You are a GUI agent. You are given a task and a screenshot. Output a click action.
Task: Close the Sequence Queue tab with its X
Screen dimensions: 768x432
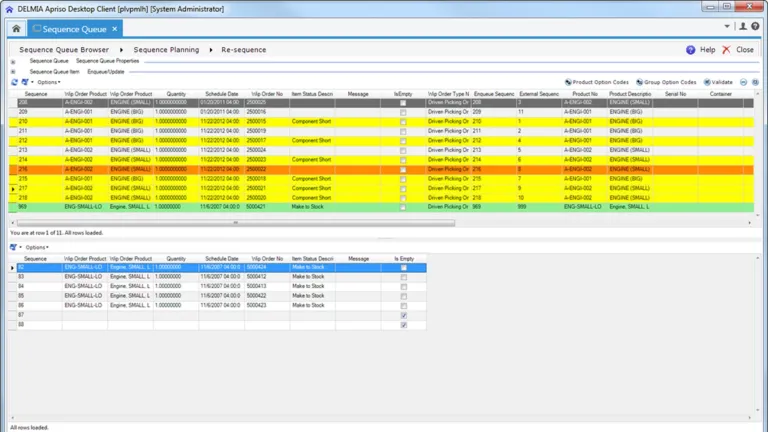coord(115,29)
